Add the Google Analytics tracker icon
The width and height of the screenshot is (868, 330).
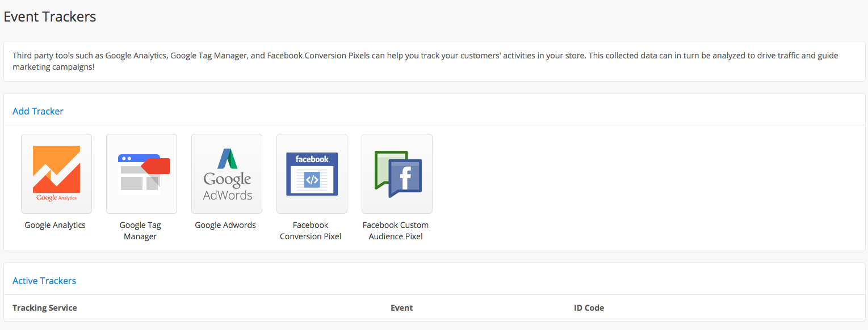pyautogui.click(x=56, y=174)
